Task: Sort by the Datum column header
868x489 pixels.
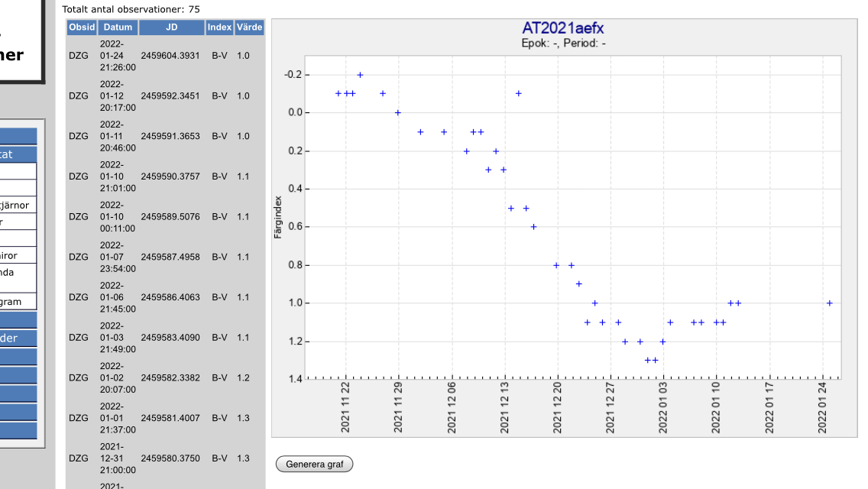Action: click(x=118, y=28)
